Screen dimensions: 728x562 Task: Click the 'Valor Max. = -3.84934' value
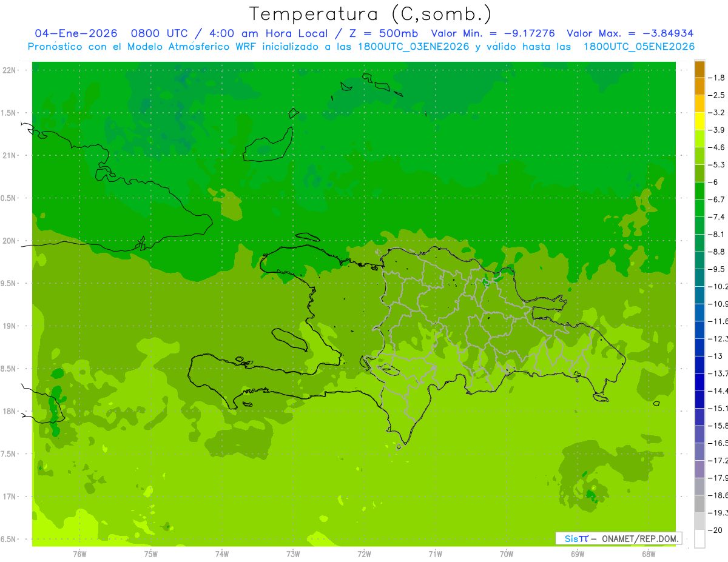[x=630, y=33]
